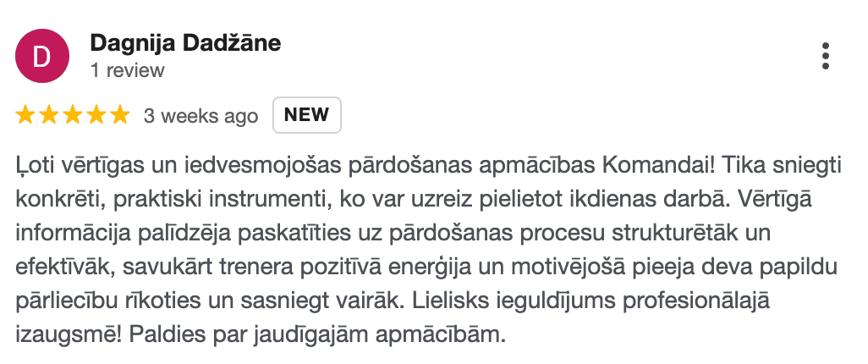The height and width of the screenshot is (364, 868).
Task: Click the "3 weeks ago" timestamp
Action: coord(201,116)
